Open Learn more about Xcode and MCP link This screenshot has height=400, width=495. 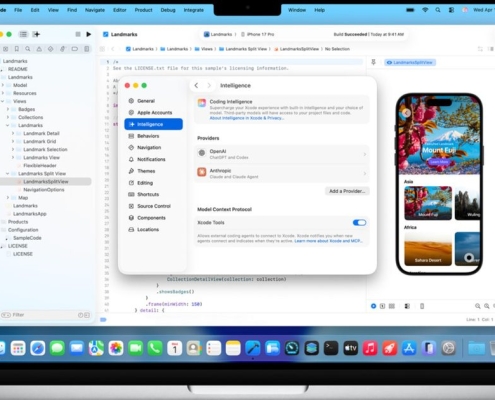(328, 241)
